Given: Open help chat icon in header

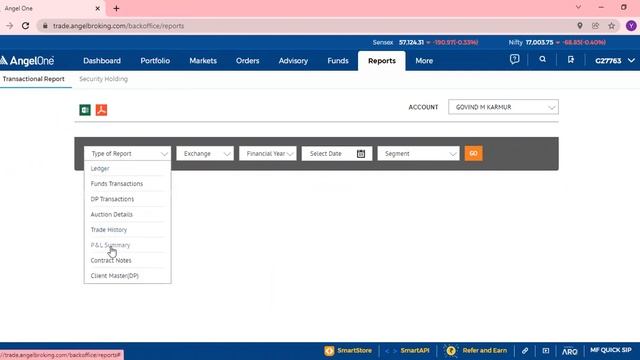Looking at the screenshot, I should [x=514, y=60].
